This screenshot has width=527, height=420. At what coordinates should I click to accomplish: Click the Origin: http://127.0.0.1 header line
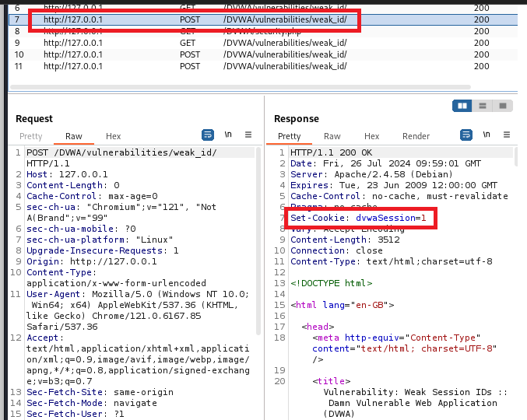92,261
